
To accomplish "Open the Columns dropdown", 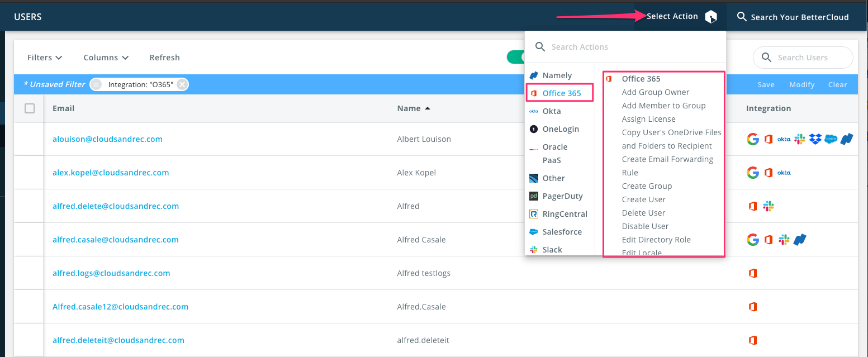I will [106, 57].
